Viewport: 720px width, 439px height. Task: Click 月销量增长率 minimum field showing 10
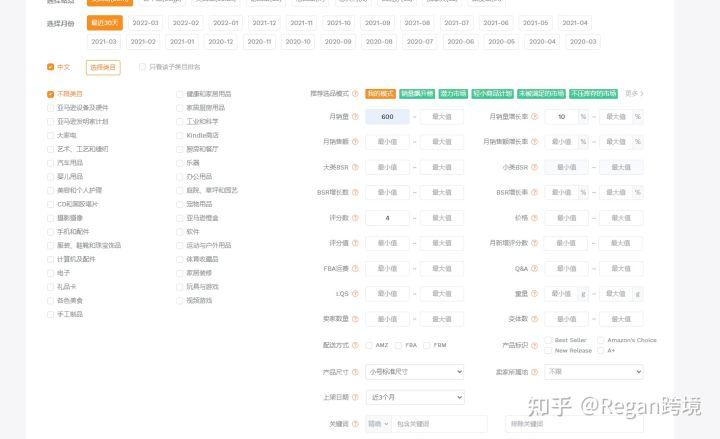(x=561, y=117)
